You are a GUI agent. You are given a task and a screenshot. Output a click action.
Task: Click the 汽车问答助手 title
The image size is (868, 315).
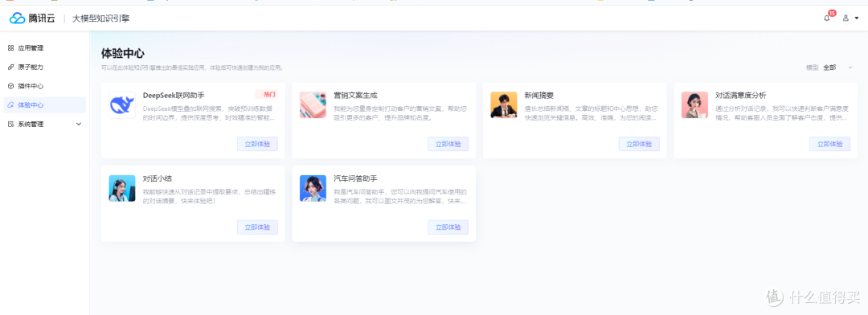(355, 178)
